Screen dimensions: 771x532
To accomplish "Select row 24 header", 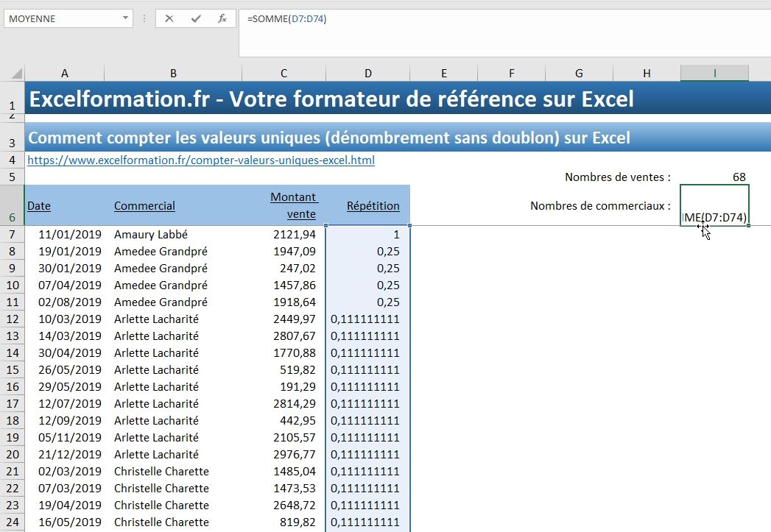I will coord(12,522).
